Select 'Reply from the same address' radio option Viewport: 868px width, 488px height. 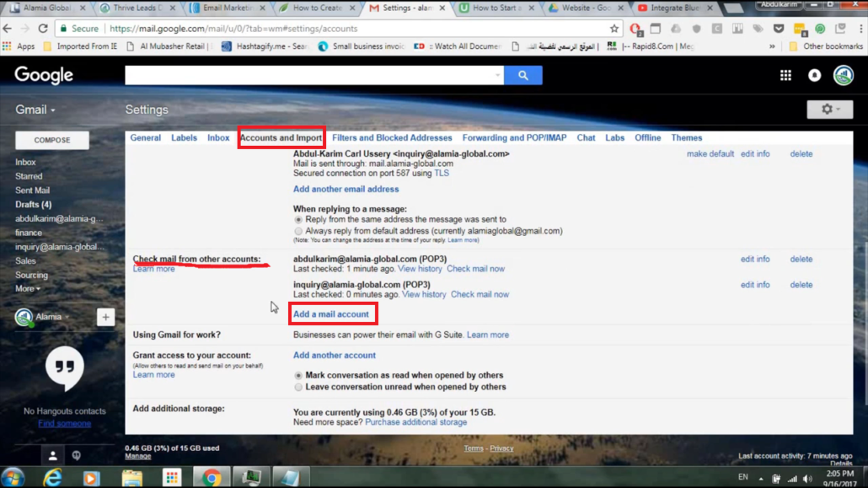[298, 220]
